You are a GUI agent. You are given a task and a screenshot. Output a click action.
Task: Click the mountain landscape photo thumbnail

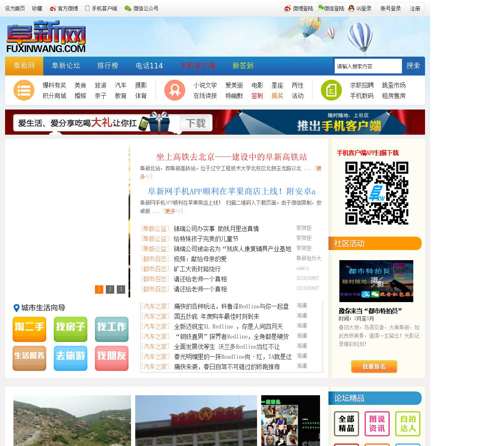(72, 420)
